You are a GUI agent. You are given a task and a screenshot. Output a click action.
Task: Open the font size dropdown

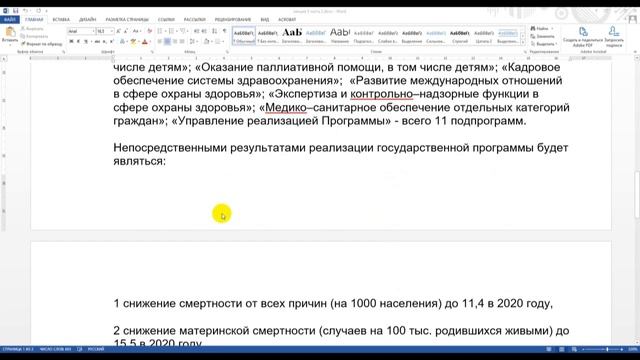click(111, 31)
